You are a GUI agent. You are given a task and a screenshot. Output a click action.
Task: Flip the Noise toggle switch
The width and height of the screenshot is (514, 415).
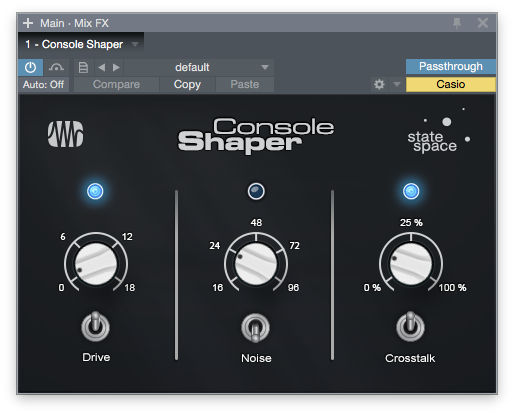[256, 328]
